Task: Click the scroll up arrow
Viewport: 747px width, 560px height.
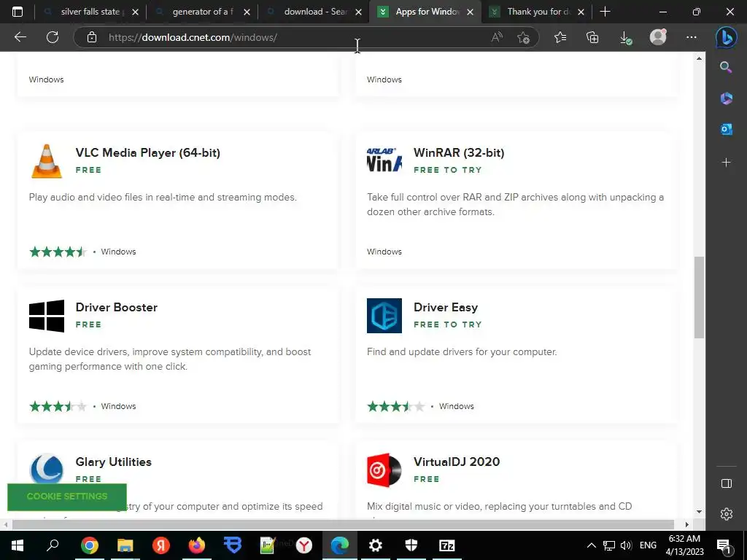Action: tap(699, 58)
